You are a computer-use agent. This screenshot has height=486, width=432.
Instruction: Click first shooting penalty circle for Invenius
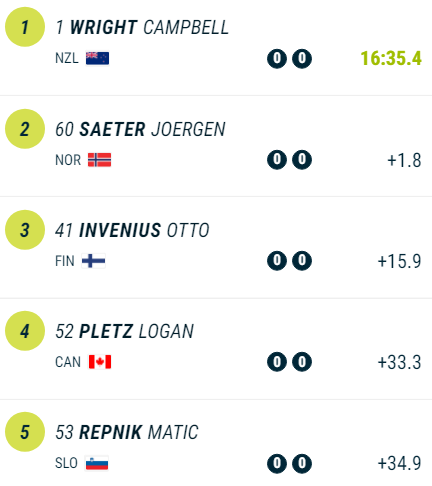[277, 260]
